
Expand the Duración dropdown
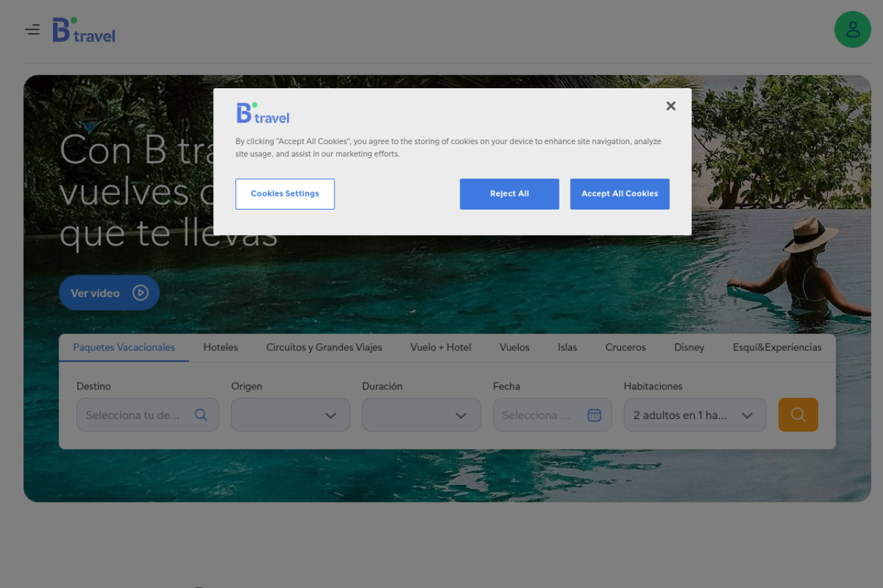pyautogui.click(x=421, y=415)
